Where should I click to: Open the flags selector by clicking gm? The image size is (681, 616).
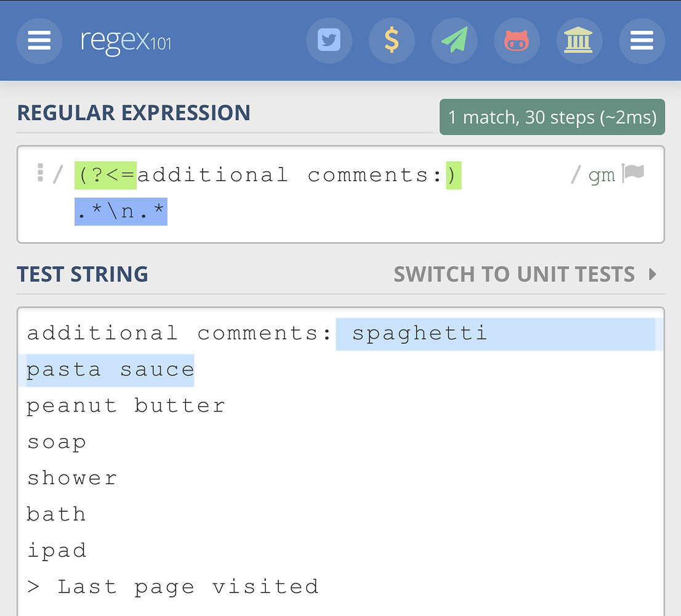(602, 175)
